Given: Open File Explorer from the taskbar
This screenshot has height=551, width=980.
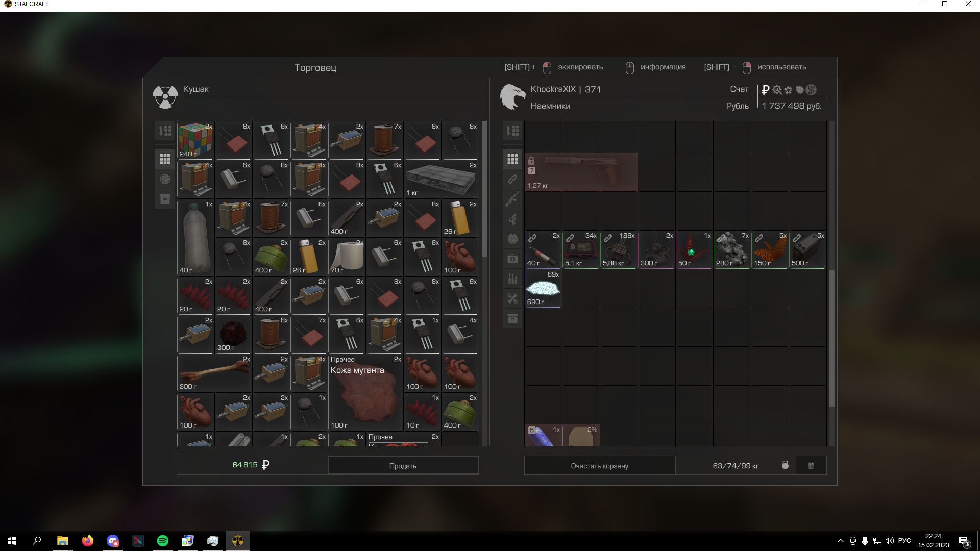Looking at the screenshot, I should pyautogui.click(x=63, y=541).
